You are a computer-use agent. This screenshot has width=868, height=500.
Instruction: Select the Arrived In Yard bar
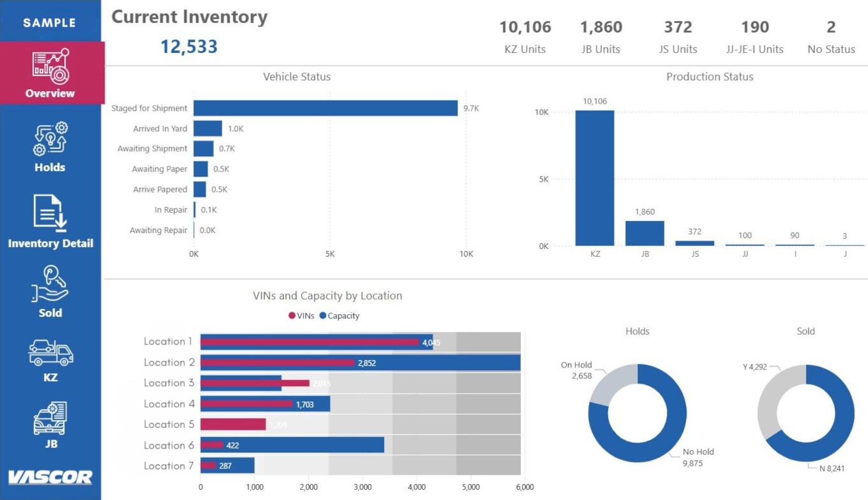click(208, 129)
